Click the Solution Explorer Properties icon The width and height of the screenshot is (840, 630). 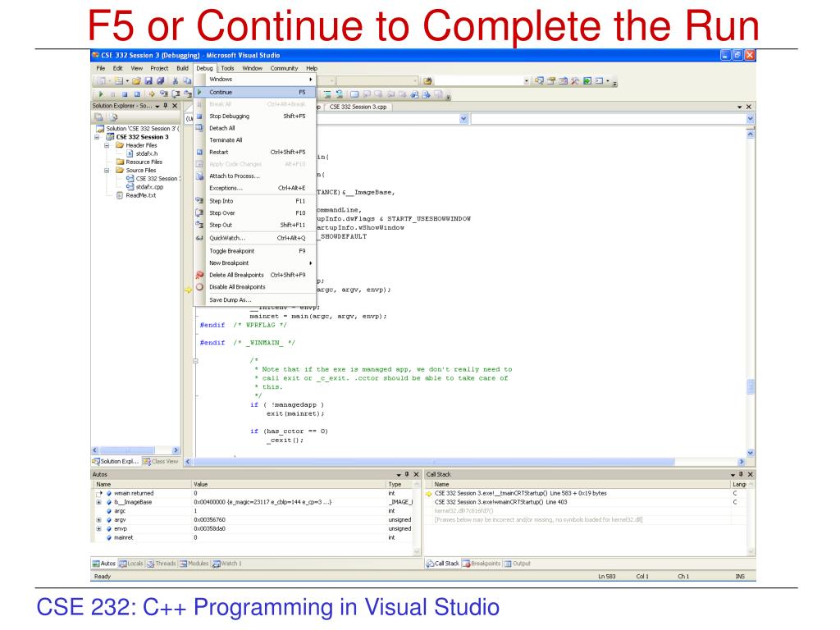(x=99, y=116)
